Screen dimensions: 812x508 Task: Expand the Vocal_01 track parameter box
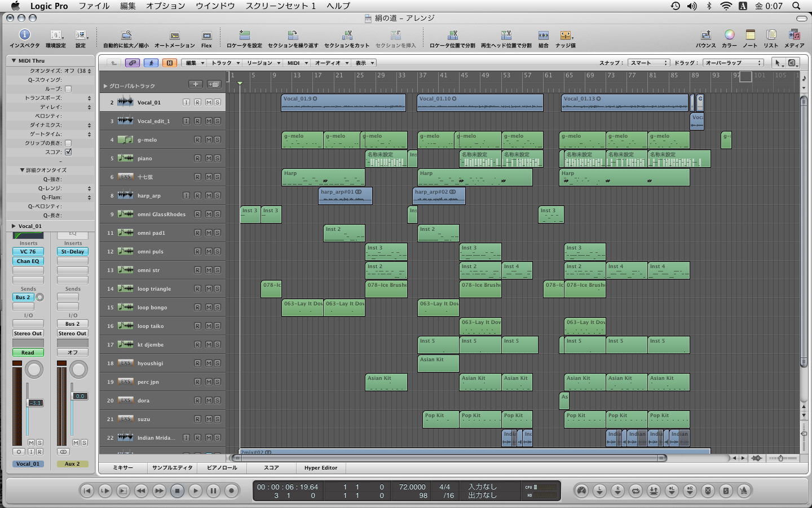click(13, 226)
